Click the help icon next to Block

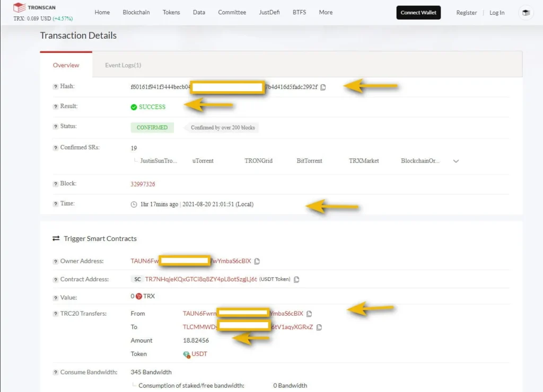[55, 184]
